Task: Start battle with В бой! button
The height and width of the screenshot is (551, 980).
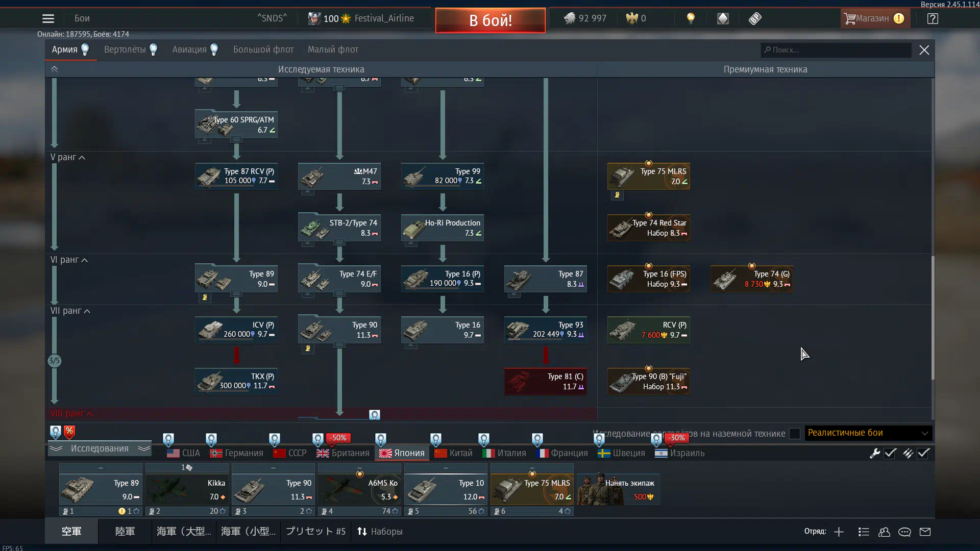Action: 491,20
